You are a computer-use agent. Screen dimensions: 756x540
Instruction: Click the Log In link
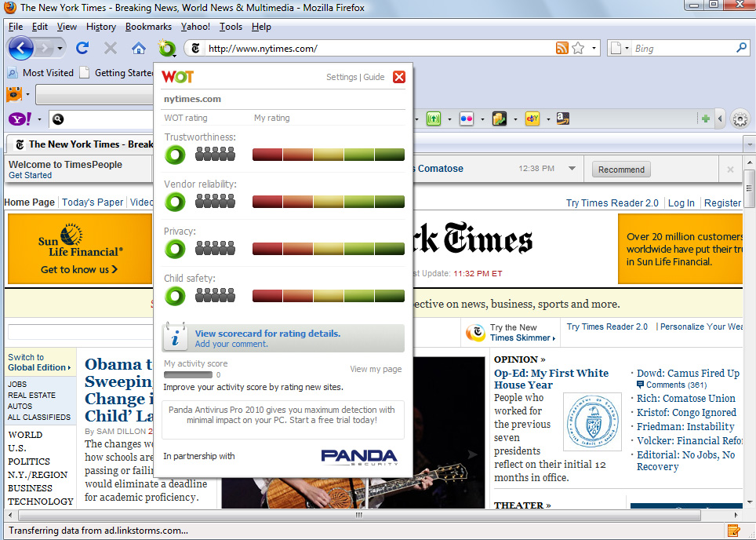[x=681, y=203]
